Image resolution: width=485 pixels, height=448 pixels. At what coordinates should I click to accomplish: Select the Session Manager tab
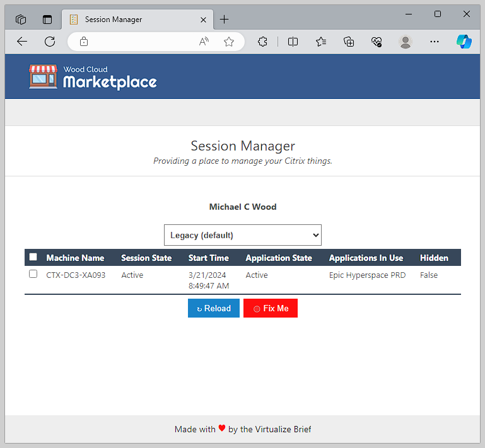pyautogui.click(x=137, y=20)
